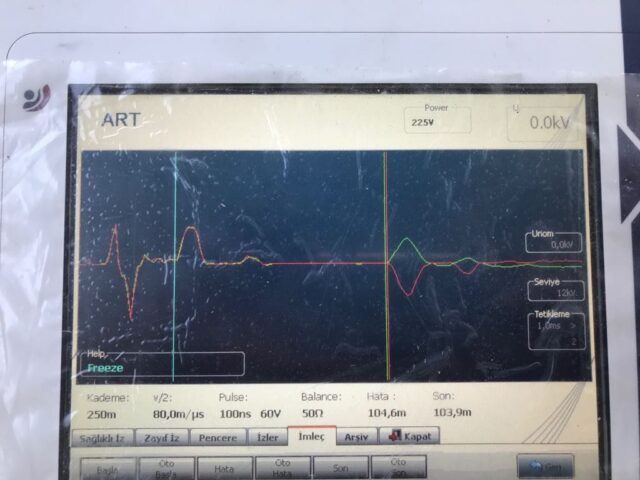
Task: Click the Balance 50Ω value
Action: click(x=314, y=412)
